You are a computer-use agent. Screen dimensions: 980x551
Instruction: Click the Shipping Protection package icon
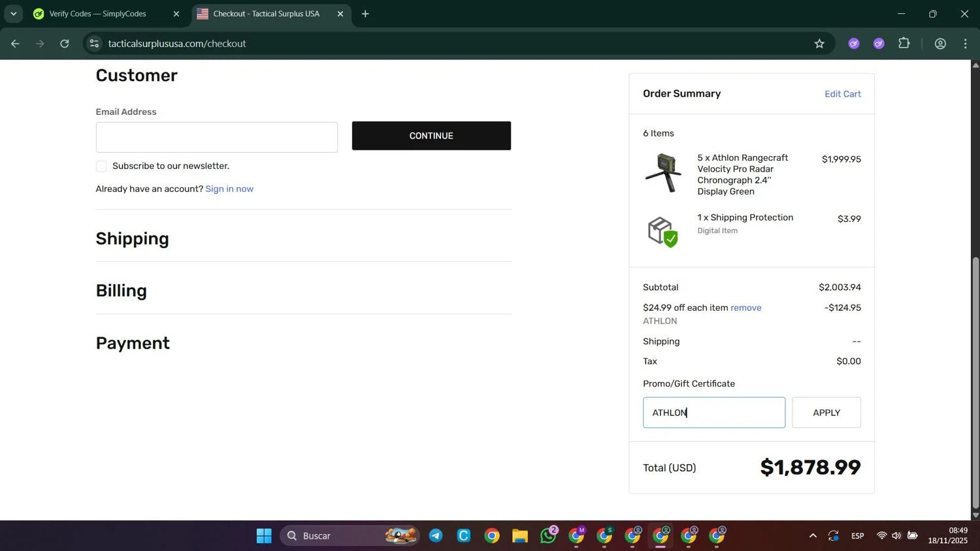(x=662, y=232)
